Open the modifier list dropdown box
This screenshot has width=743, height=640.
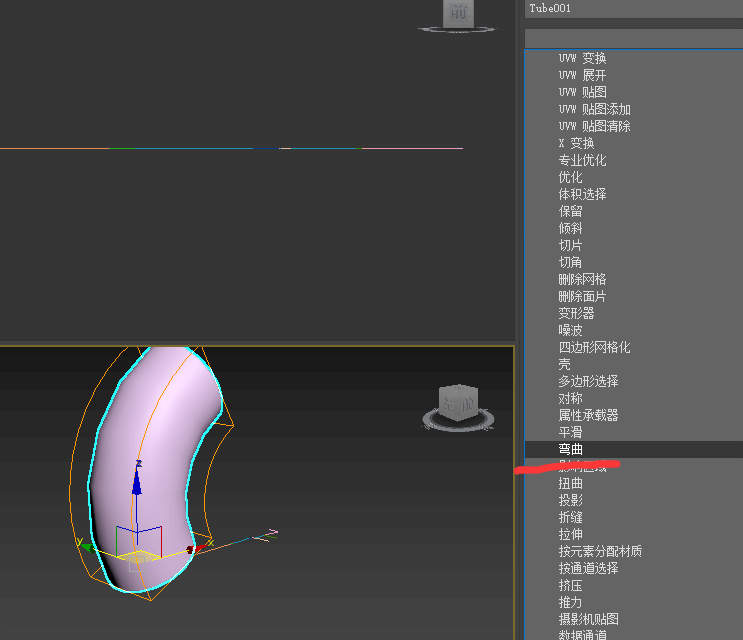coord(633,37)
